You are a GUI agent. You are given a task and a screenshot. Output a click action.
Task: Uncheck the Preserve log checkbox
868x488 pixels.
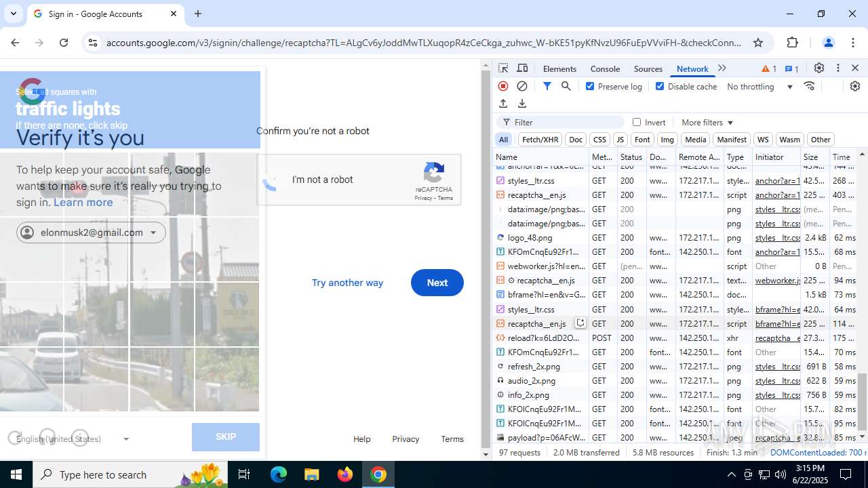coord(590,86)
